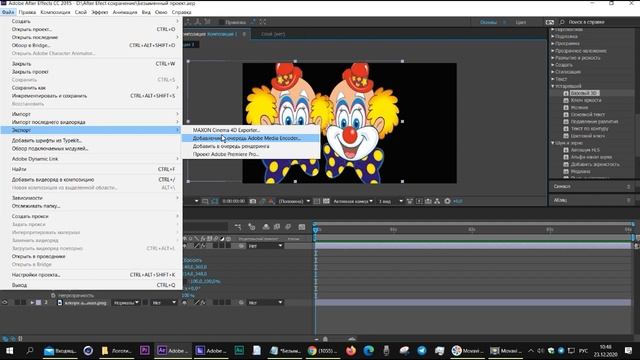Select Основной текст effect in the list
The height and width of the screenshot is (360, 640).
pos(588,114)
